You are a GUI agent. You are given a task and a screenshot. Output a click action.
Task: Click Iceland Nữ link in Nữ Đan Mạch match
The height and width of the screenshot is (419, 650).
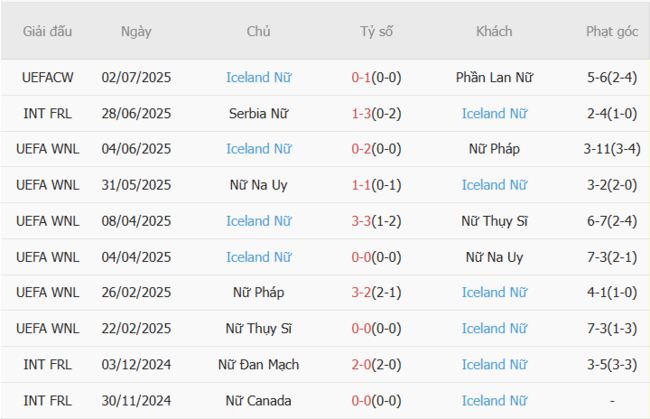(x=494, y=365)
